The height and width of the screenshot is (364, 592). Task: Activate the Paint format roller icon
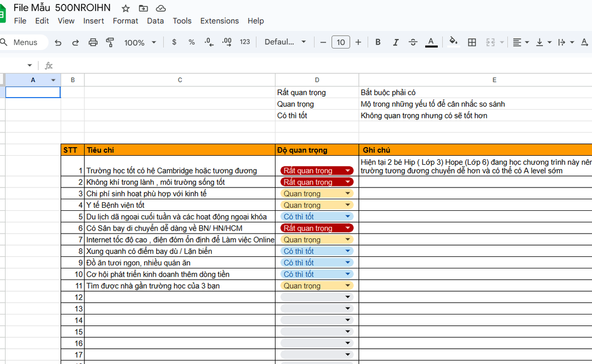point(110,42)
